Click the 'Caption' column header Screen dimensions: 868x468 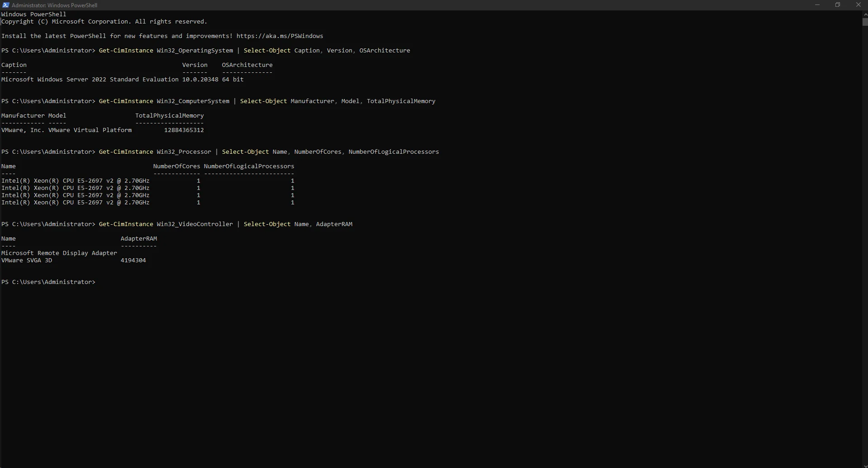(14, 65)
